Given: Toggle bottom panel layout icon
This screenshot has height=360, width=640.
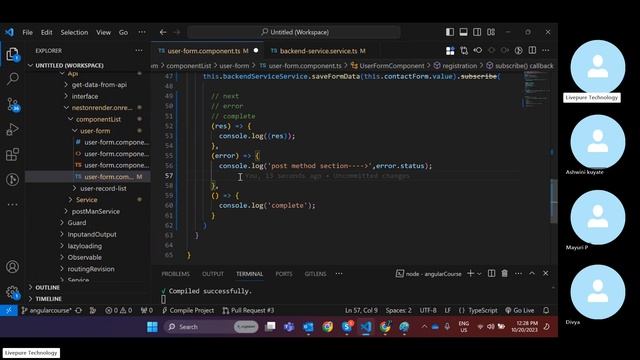Looking at the screenshot, I should point(463,32).
